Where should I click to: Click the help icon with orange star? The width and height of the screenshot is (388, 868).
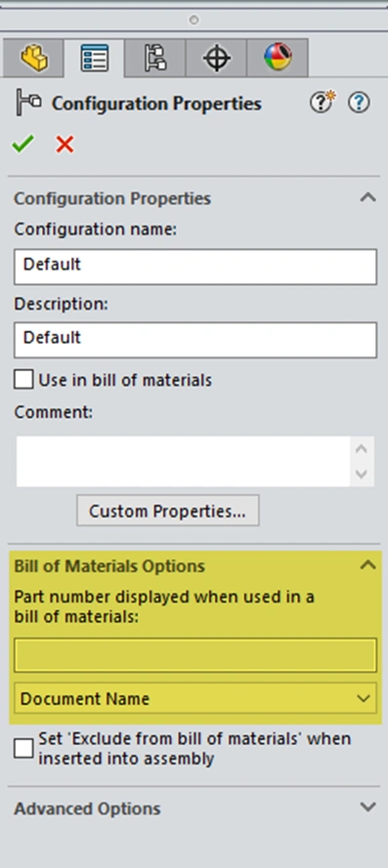click(x=323, y=103)
